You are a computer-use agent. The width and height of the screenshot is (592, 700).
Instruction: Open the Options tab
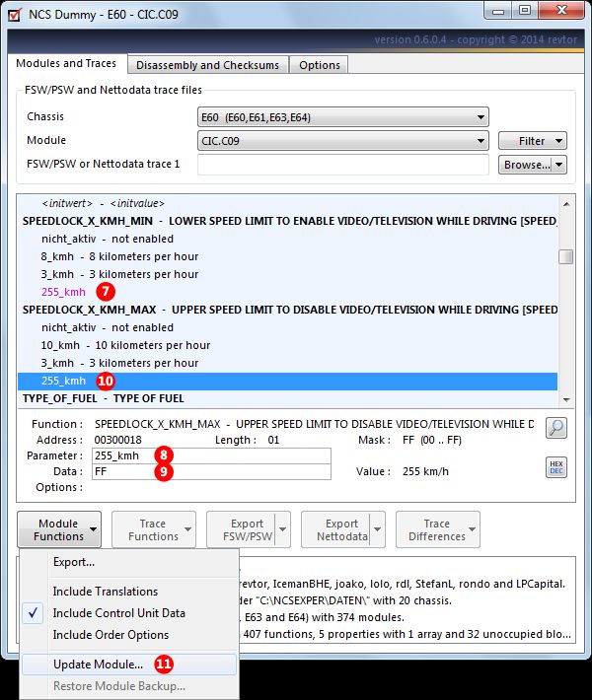tap(320, 65)
